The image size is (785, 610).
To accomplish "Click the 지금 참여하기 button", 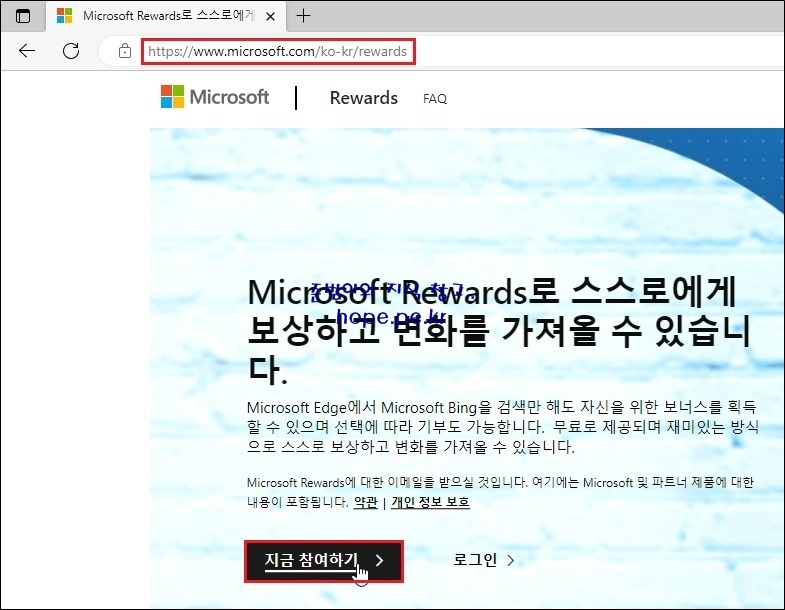I will coord(324,560).
